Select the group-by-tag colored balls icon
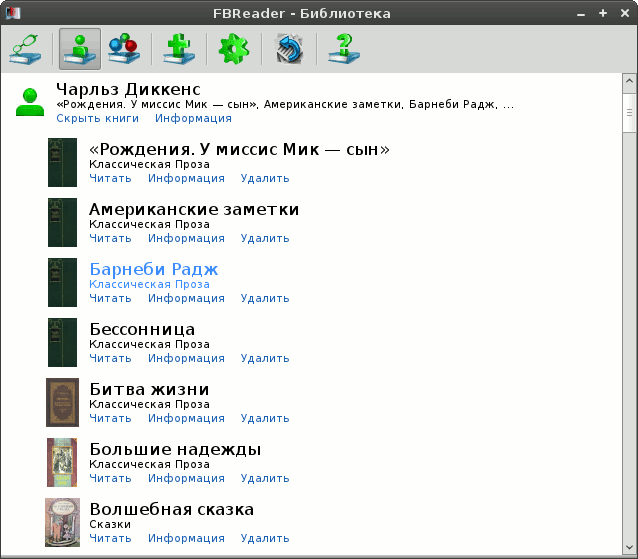The height and width of the screenshot is (559, 638). click(x=125, y=49)
